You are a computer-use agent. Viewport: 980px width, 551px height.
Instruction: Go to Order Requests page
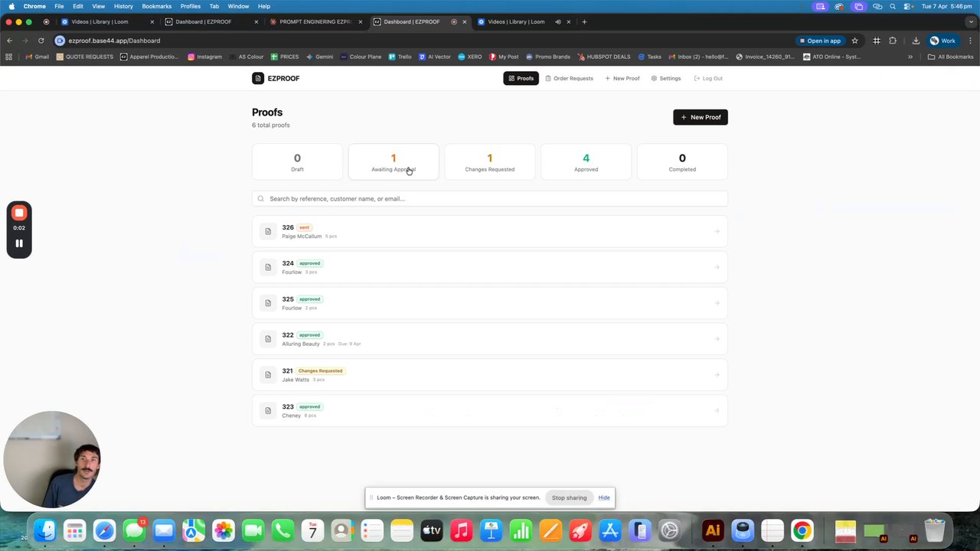(569, 78)
